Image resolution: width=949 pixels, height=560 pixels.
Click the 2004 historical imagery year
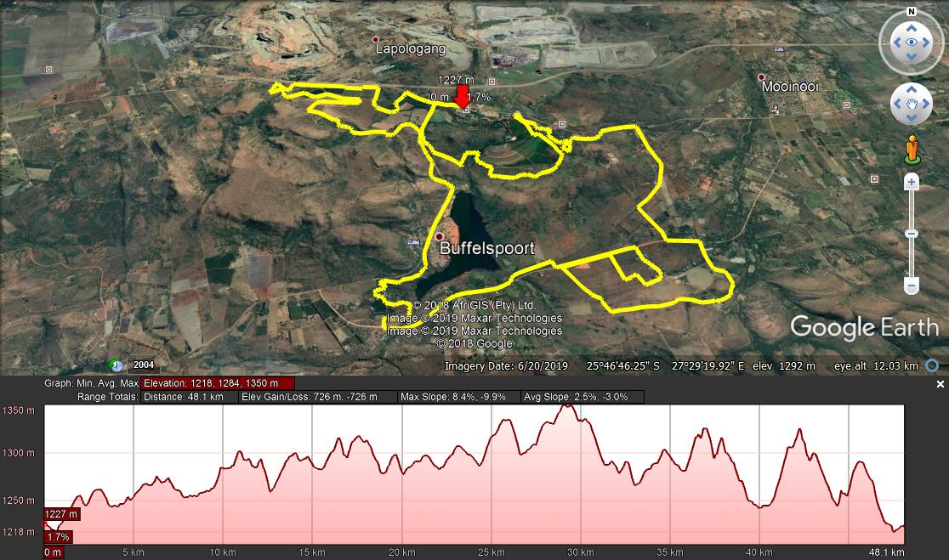coord(144,365)
